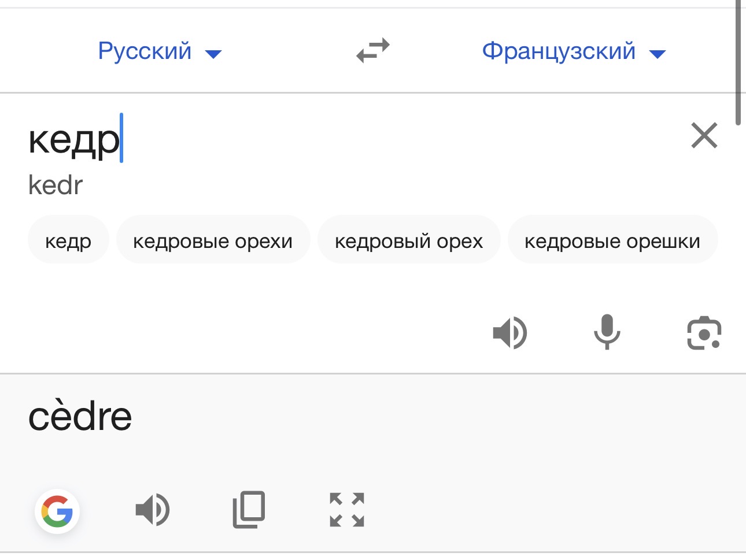Expand source language list using arrow
The image size is (746, 560).
pyautogui.click(x=213, y=54)
